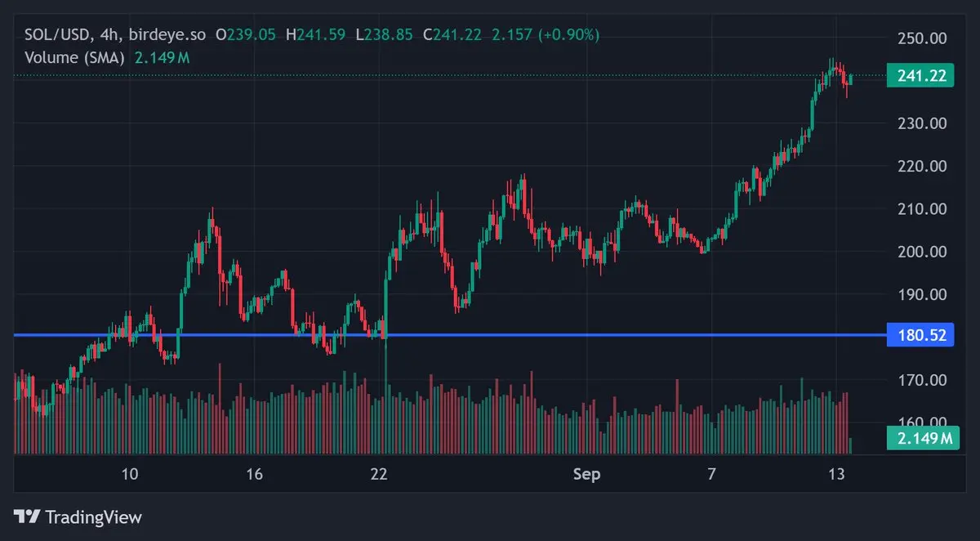The image size is (980, 541).
Task: Click the change value 2.157 (+0.90%)
Action: click(x=546, y=35)
